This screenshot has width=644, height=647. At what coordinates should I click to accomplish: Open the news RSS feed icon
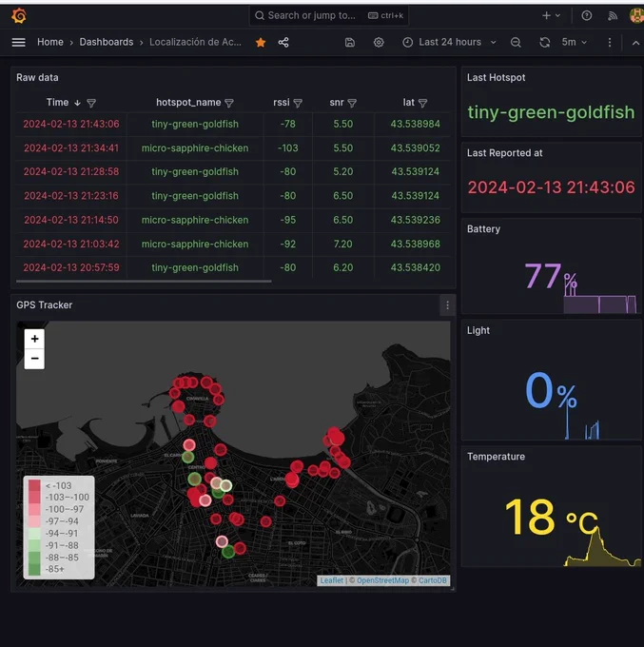coord(613,16)
